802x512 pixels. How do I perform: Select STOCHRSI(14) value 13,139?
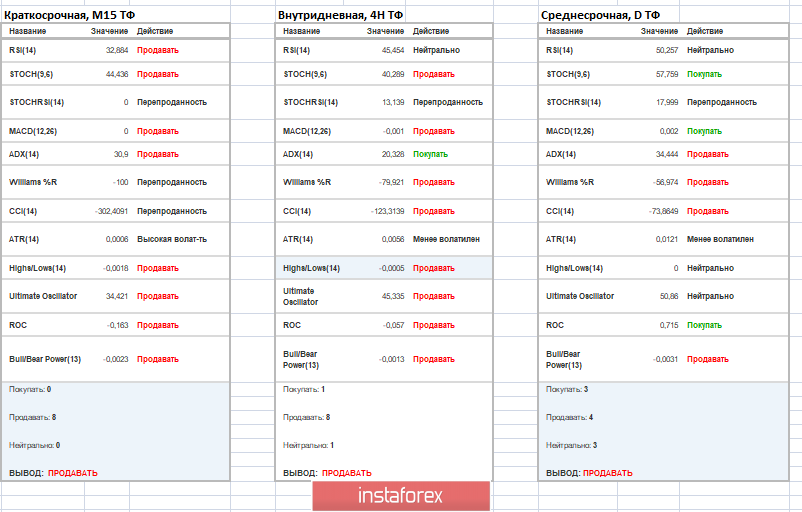pyautogui.click(x=393, y=102)
